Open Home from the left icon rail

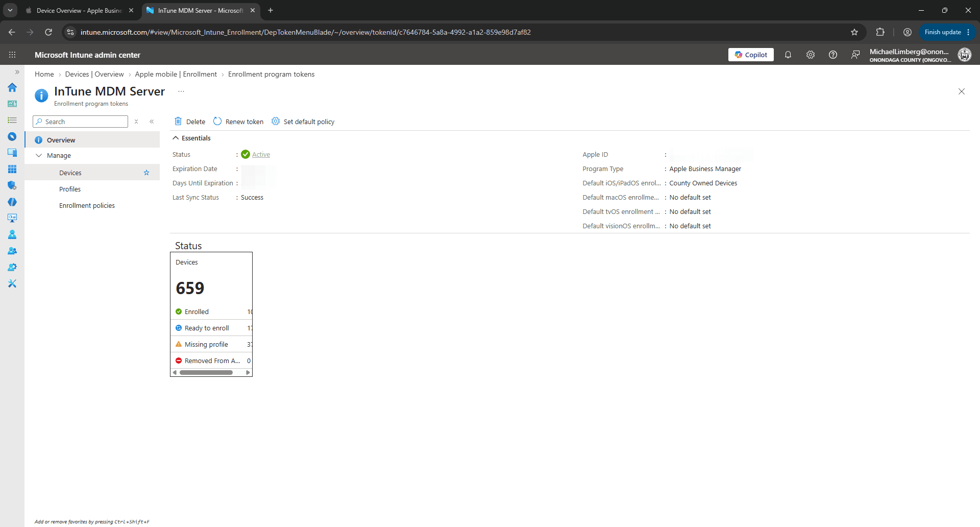point(12,87)
